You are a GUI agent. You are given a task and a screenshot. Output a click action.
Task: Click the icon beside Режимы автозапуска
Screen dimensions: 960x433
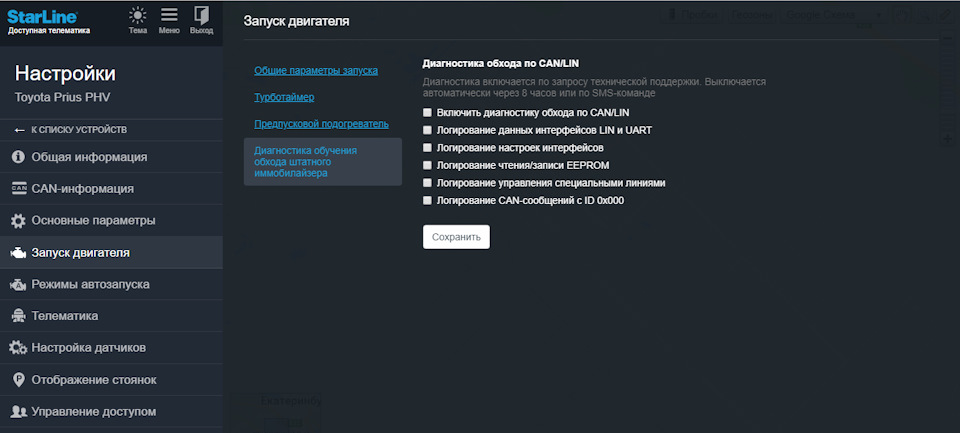pyautogui.click(x=19, y=285)
